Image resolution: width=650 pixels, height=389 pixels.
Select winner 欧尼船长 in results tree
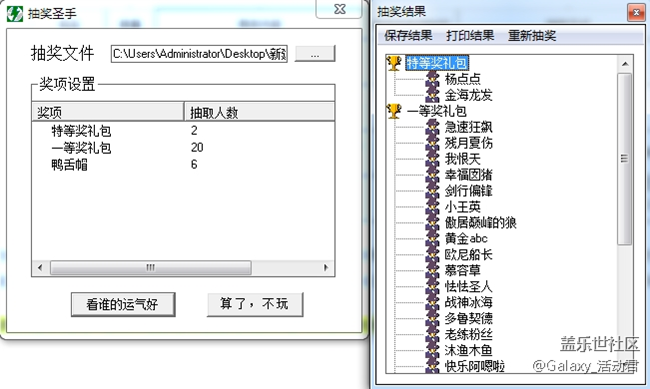[468, 255]
